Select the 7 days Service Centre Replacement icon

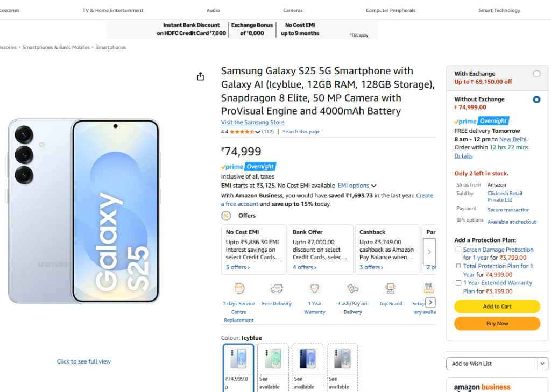(238, 288)
